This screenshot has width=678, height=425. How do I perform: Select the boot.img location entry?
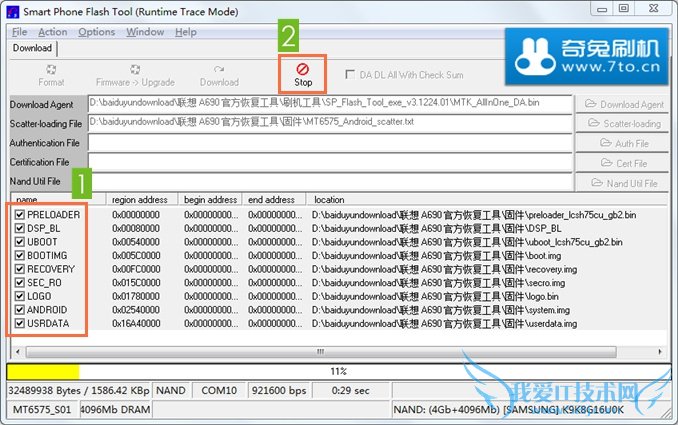(x=436, y=256)
